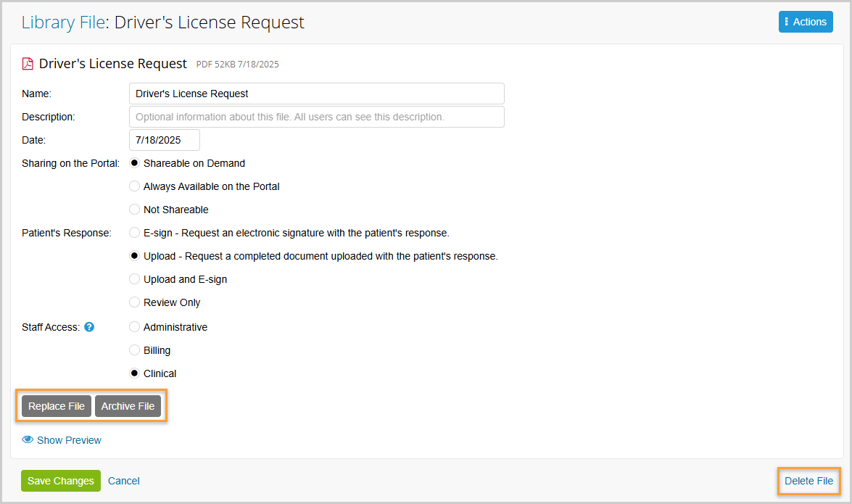Click the Patient's Response label
The width and height of the screenshot is (852, 504).
(67, 233)
